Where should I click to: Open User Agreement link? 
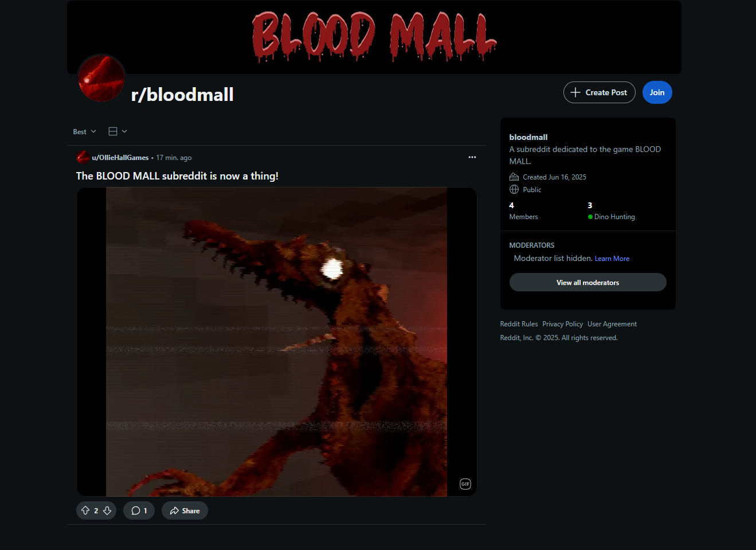[612, 324]
